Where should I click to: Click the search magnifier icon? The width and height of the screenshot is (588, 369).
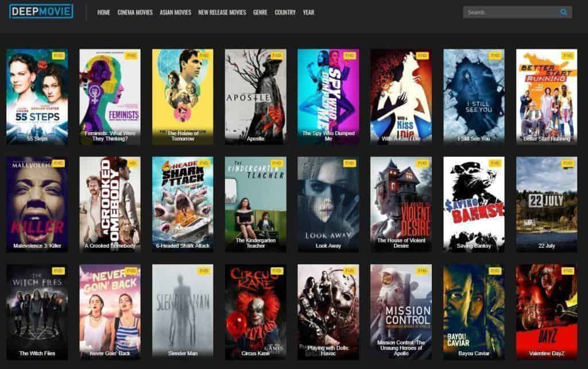click(563, 12)
